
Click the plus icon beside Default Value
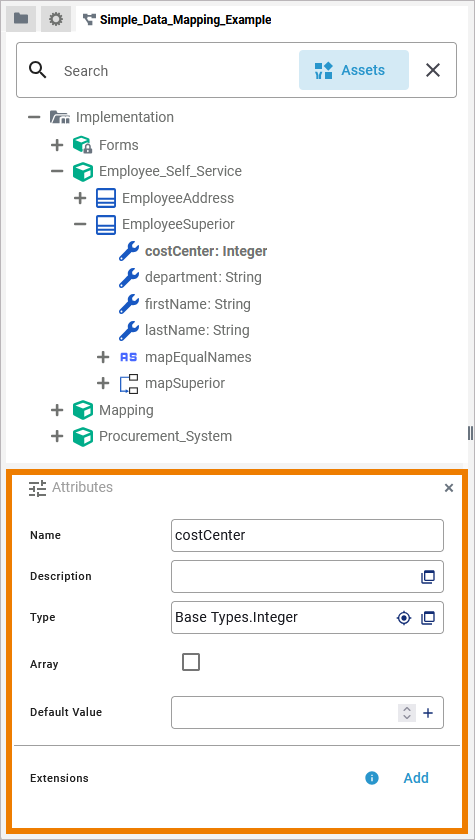pyautogui.click(x=428, y=712)
